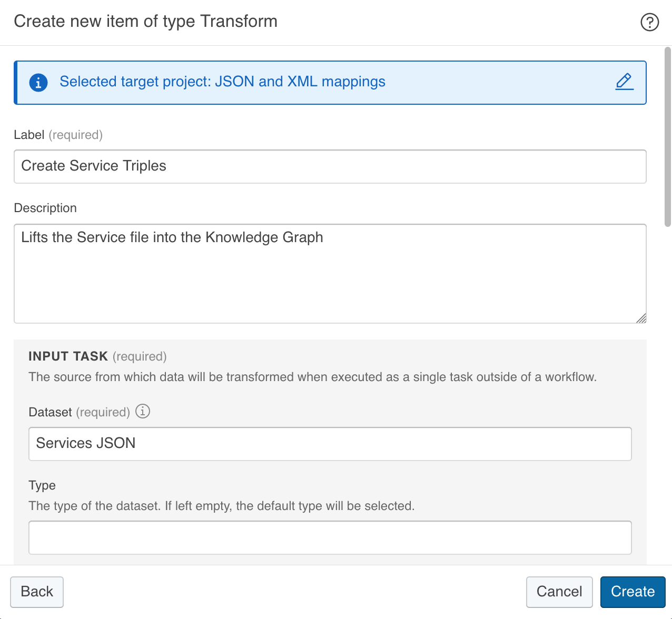The height and width of the screenshot is (619, 672).
Task: Open the Dataset selection showing 'Services JSON'
Action: coord(330,444)
